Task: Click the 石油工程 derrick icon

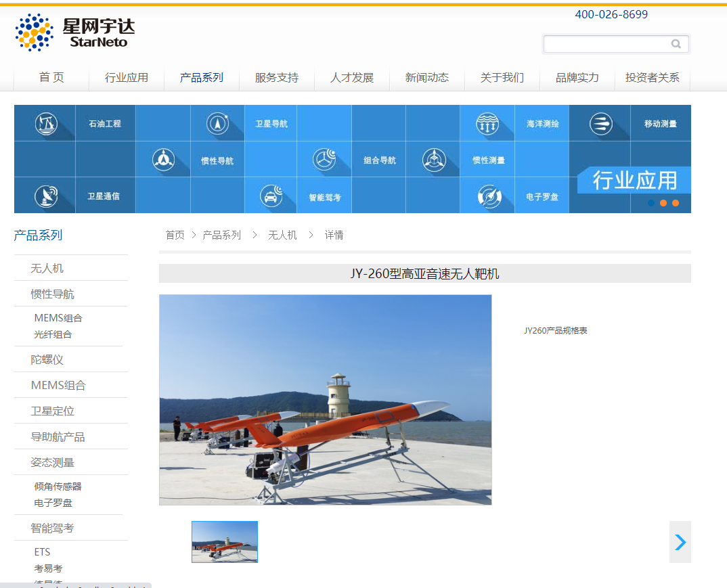Action: 45,123
